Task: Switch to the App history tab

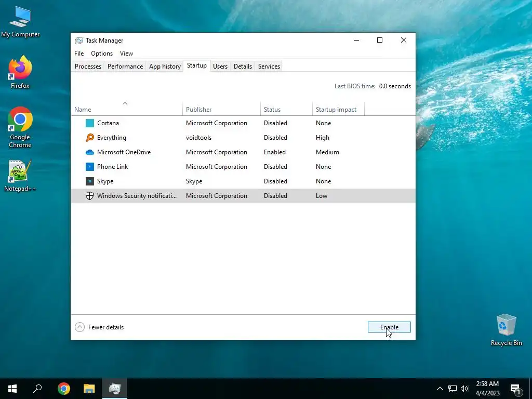Action: pos(165,66)
